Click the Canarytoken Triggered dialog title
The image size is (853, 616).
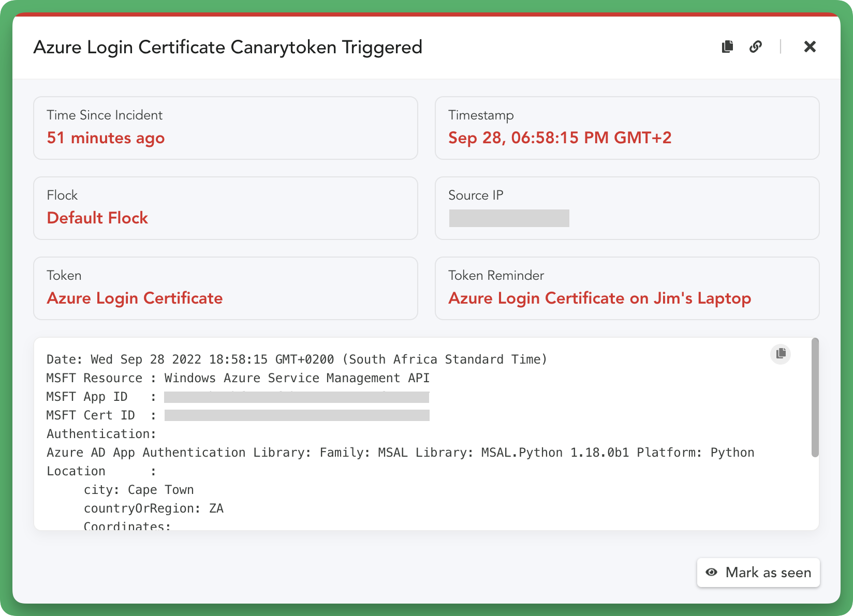tap(228, 47)
